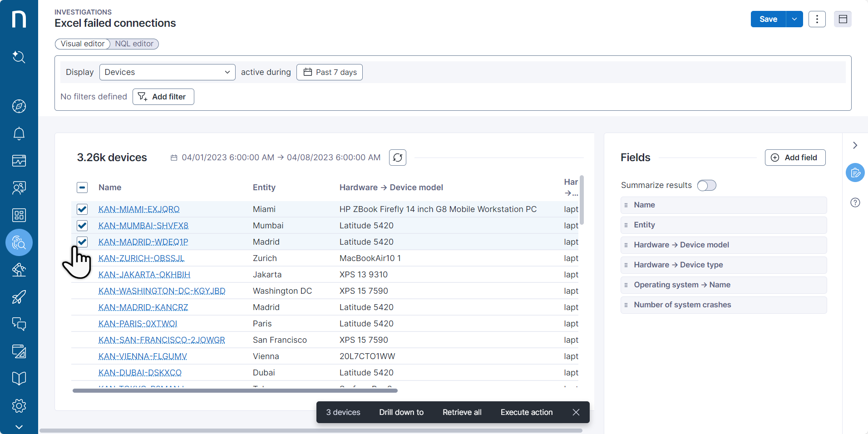
Task: Open the alerts bell icon
Action: 19,133
